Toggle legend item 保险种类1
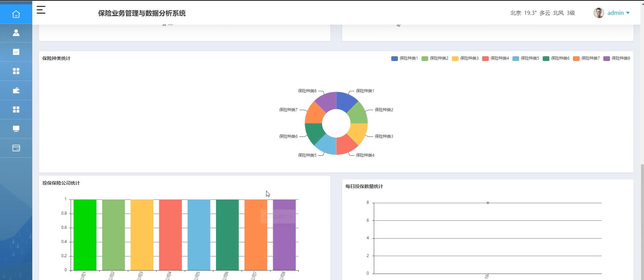 [404, 58]
